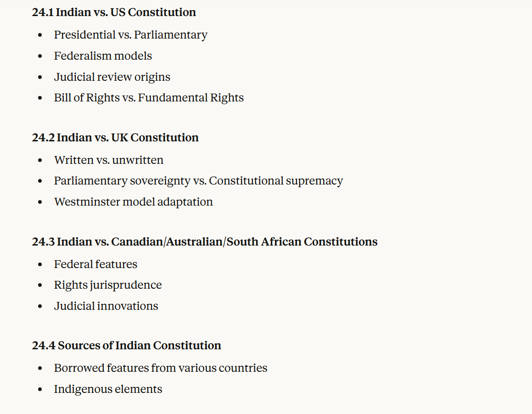This screenshot has width=532, height=414.
Task: Click the "24.1 Indian vs. US Constitution" heading
Action: 114,12
